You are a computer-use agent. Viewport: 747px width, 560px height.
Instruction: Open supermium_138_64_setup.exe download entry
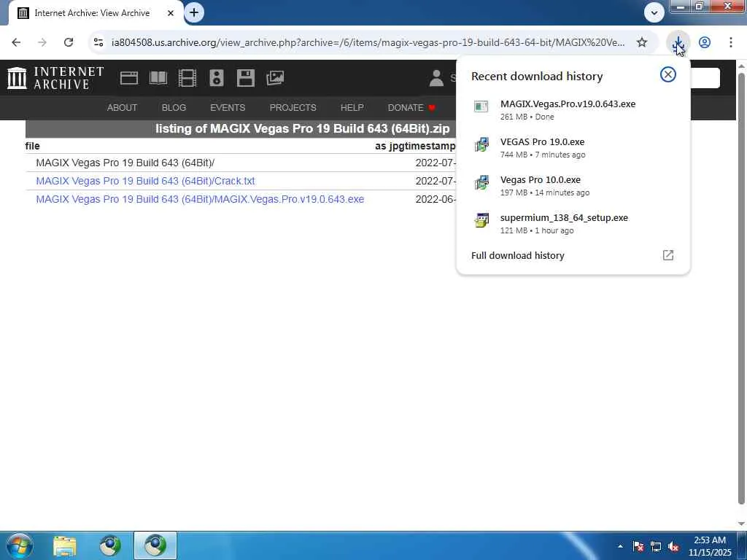coord(573,224)
